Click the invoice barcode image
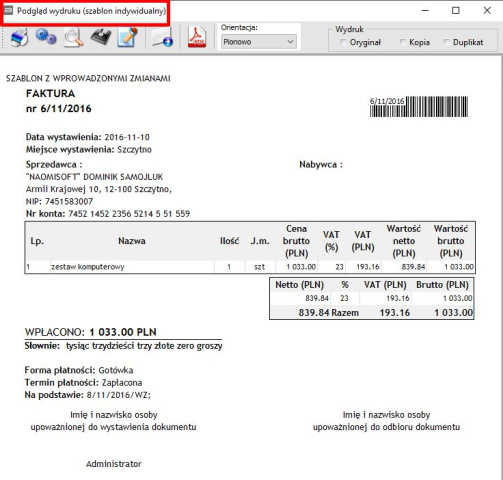Screen dimensions: 503x480 point(419,107)
